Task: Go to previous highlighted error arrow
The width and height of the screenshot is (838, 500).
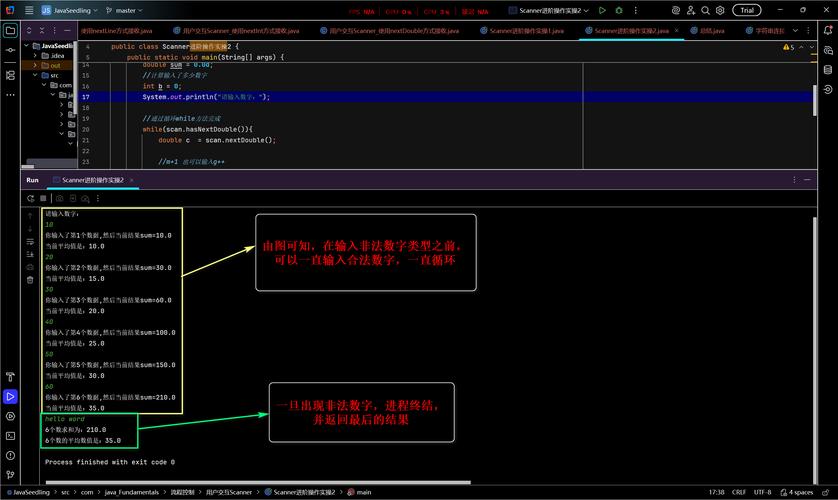Action: tap(801, 47)
